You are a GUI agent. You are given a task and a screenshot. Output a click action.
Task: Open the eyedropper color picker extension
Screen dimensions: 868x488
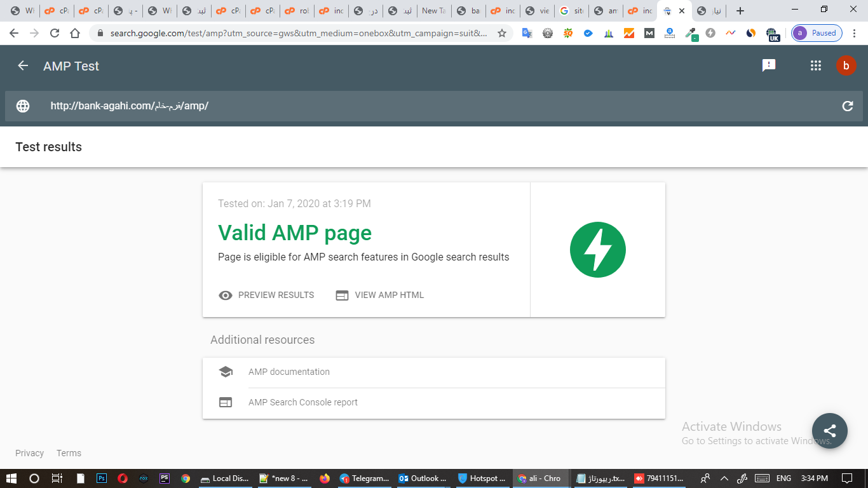tap(691, 33)
